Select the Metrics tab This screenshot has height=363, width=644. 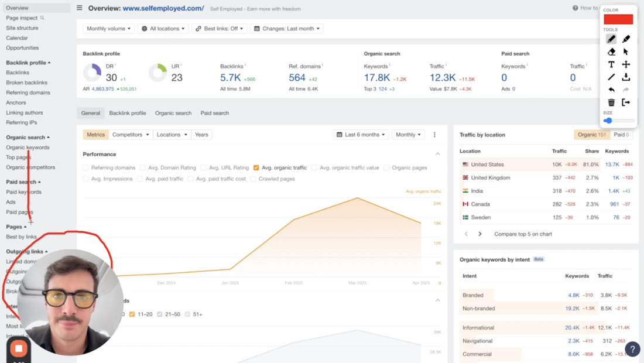coord(95,135)
